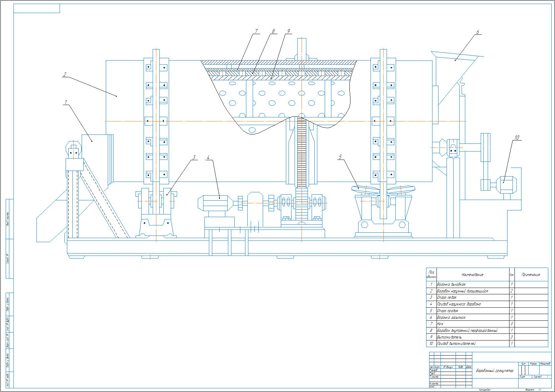Viewport: 555px width, 392px height.
Task: Click callout number 1 on the drawing
Action: tap(66, 102)
